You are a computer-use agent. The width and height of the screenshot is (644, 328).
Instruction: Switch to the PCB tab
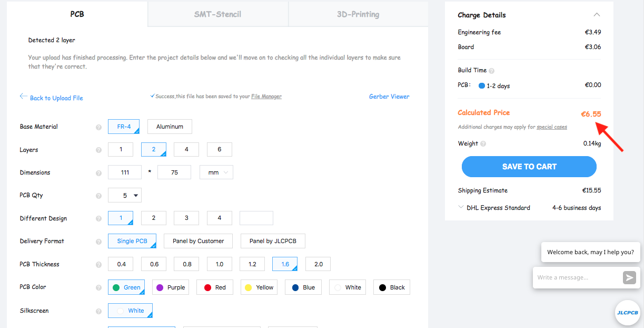[x=77, y=14]
